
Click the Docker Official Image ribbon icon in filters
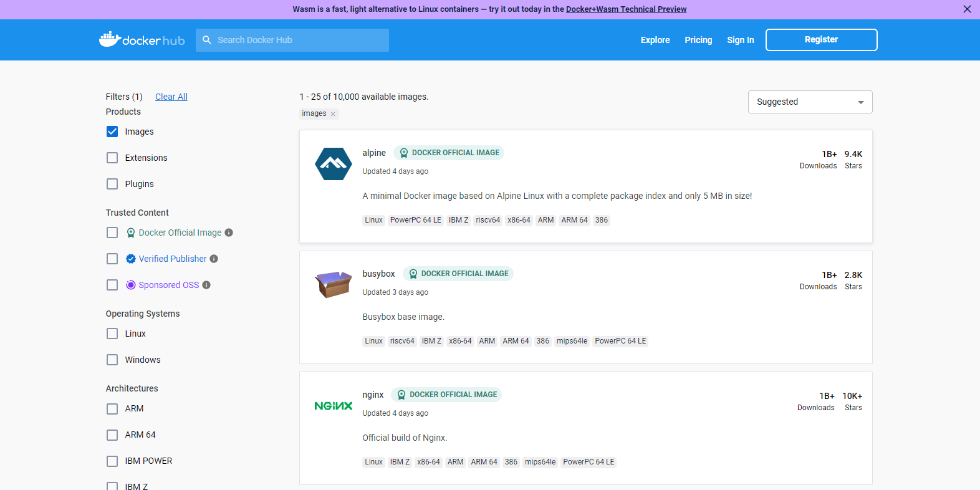(x=131, y=233)
